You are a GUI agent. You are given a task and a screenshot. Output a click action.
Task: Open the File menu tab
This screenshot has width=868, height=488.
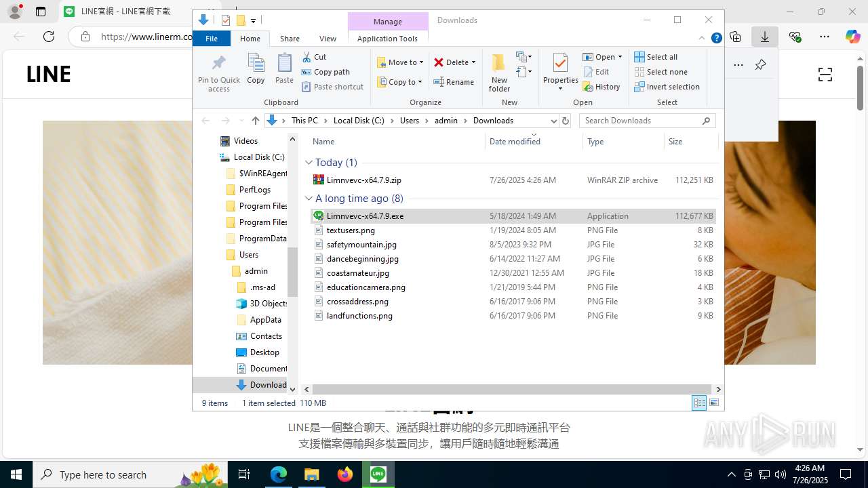coord(212,39)
